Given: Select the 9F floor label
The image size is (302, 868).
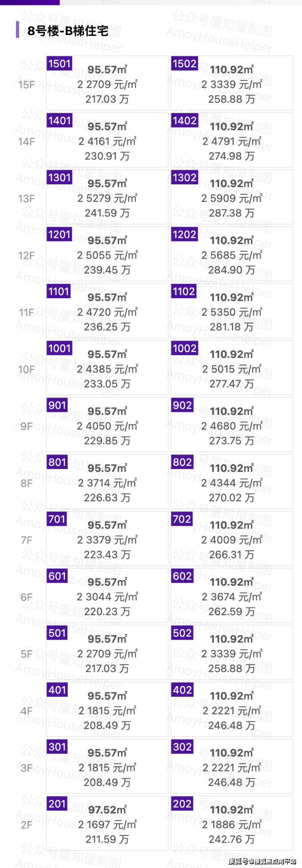Looking at the screenshot, I should (27, 427).
